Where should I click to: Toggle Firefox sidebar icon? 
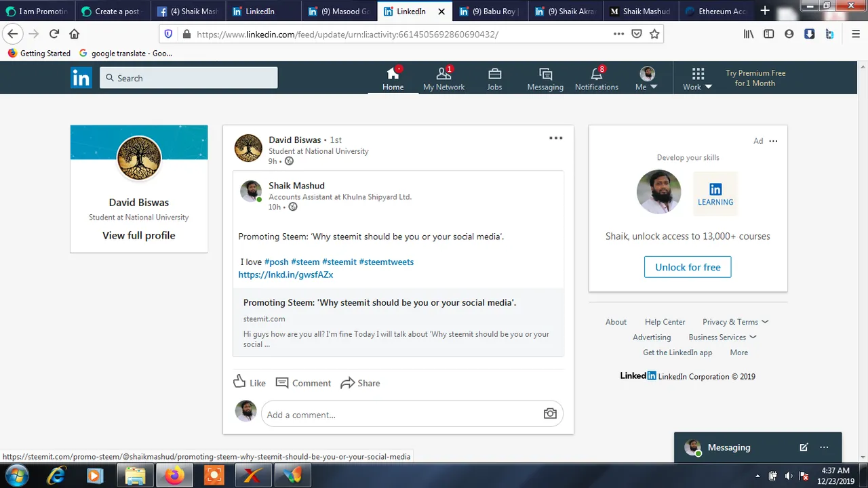click(x=769, y=34)
